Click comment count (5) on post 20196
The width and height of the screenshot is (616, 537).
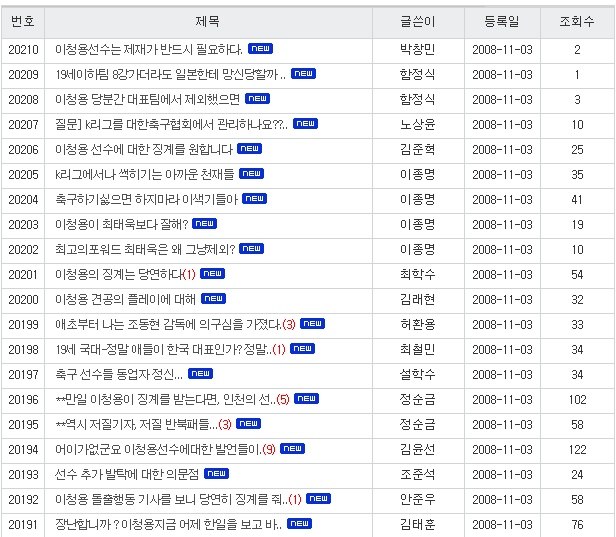point(283,400)
